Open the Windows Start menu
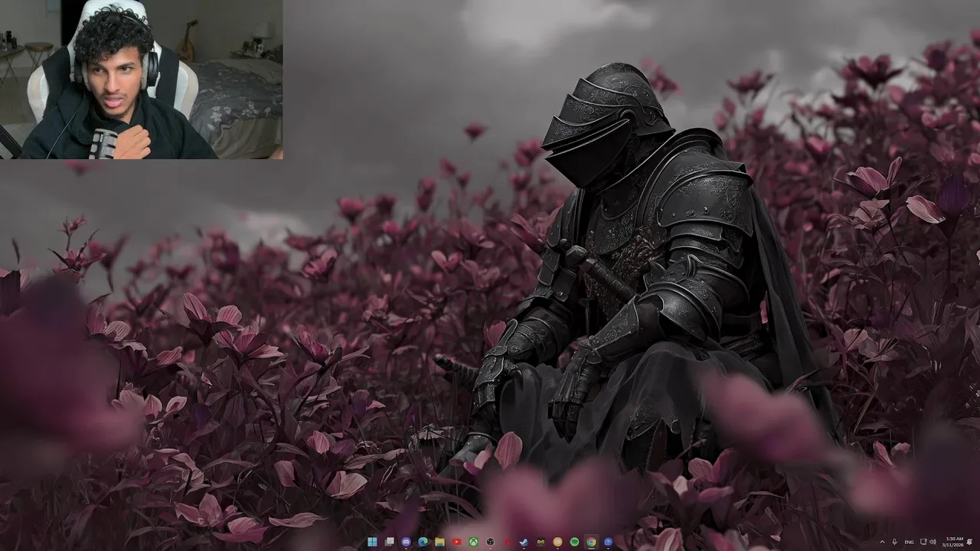Viewport: 980px width, 551px height. pos(372,542)
